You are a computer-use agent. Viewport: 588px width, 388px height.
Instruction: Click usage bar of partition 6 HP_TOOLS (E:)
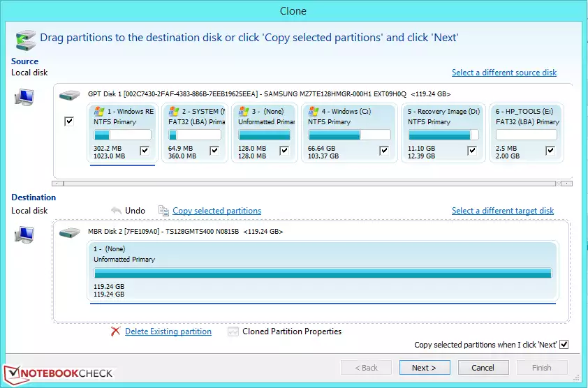pyautogui.click(x=526, y=135)
